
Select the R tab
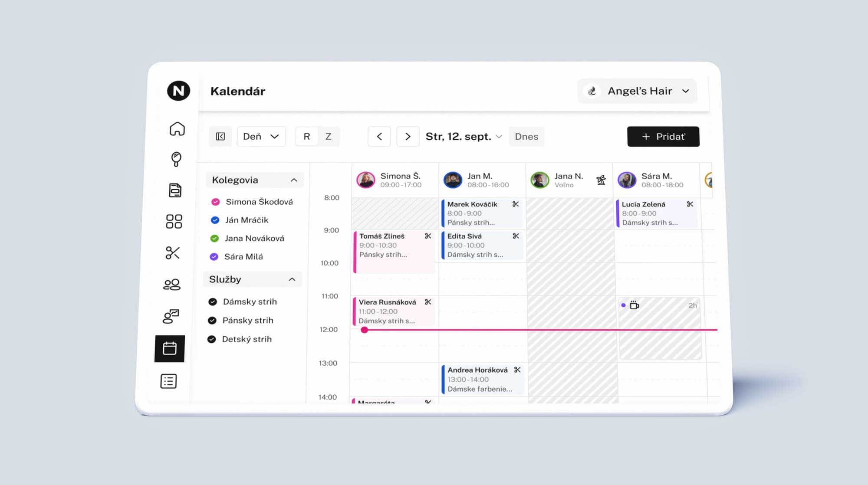pos(306,137)
